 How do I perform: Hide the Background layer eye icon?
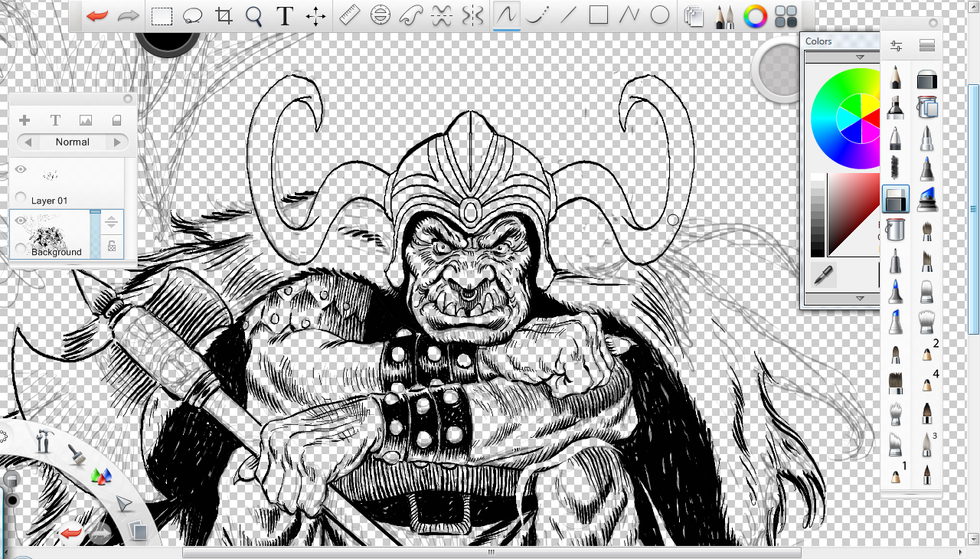(21, 221)
